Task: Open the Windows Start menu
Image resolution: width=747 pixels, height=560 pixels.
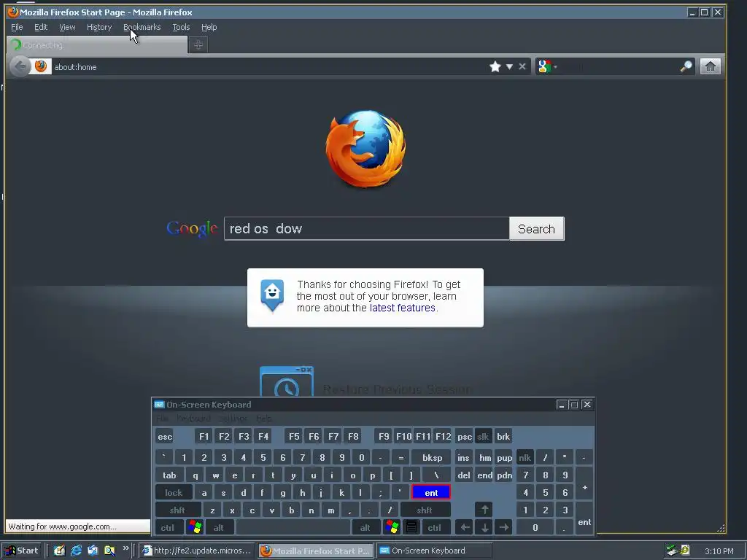Action: coord(22,551)
